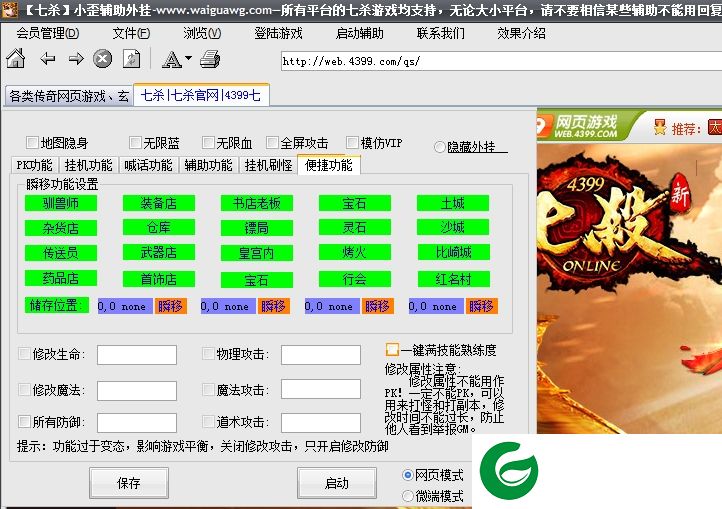Switch to the 挂机功能 tab

tap(88, 165)
